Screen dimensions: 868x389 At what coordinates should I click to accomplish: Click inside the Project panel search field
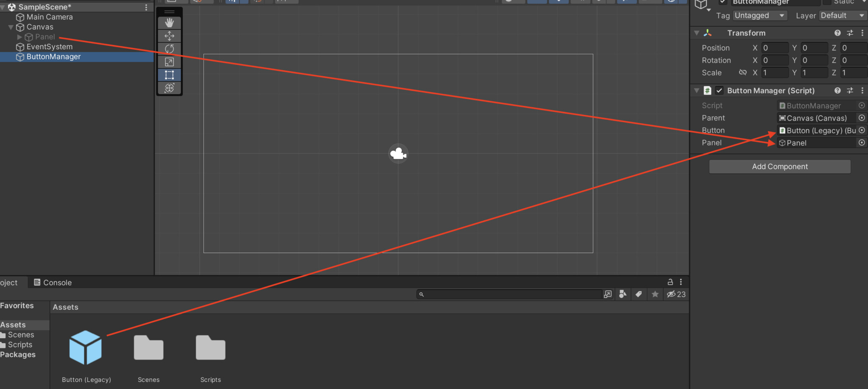[509, 294]
